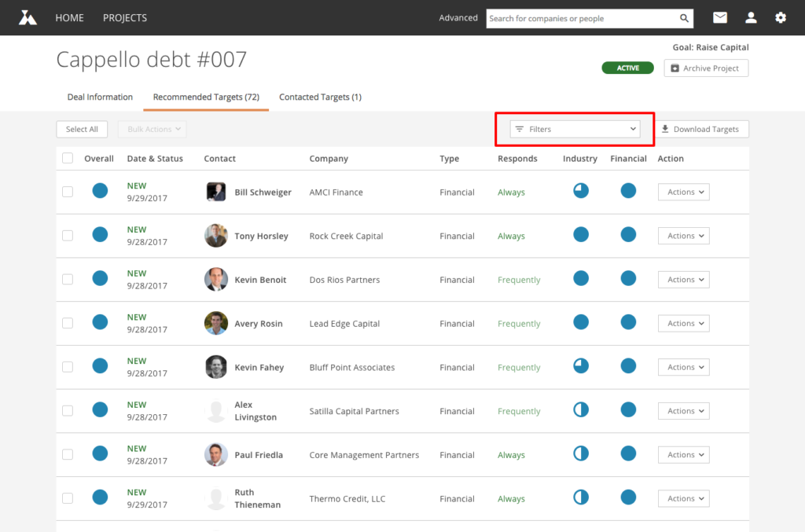The width and height of the screenshot is (805, 532).
Task: Open the Filters dropdown
Action: tap(575, 130)
